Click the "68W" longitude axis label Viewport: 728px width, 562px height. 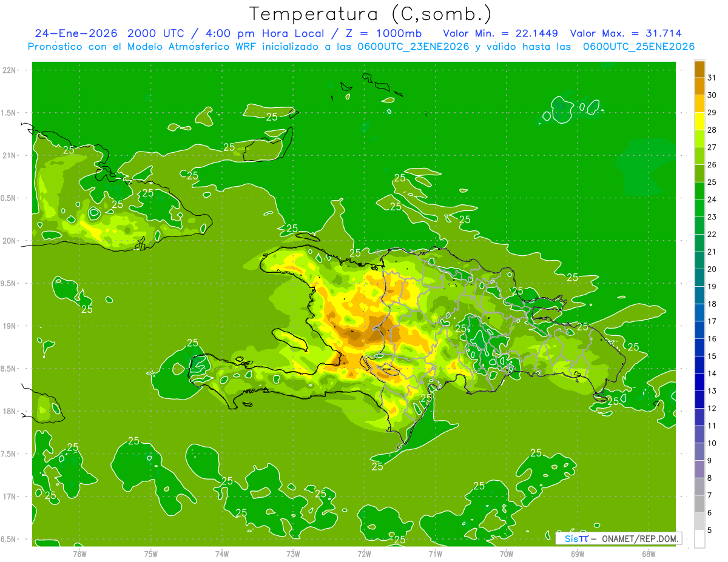point(649,554)
